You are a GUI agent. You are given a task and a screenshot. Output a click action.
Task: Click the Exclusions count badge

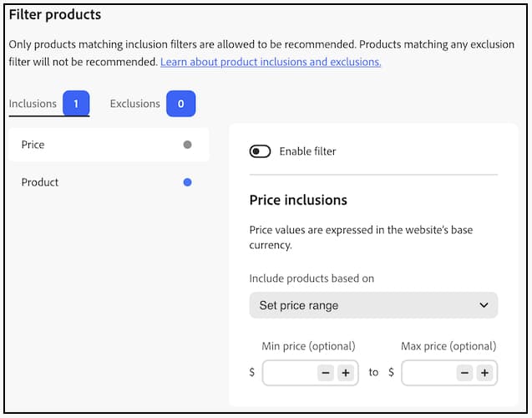181,104
